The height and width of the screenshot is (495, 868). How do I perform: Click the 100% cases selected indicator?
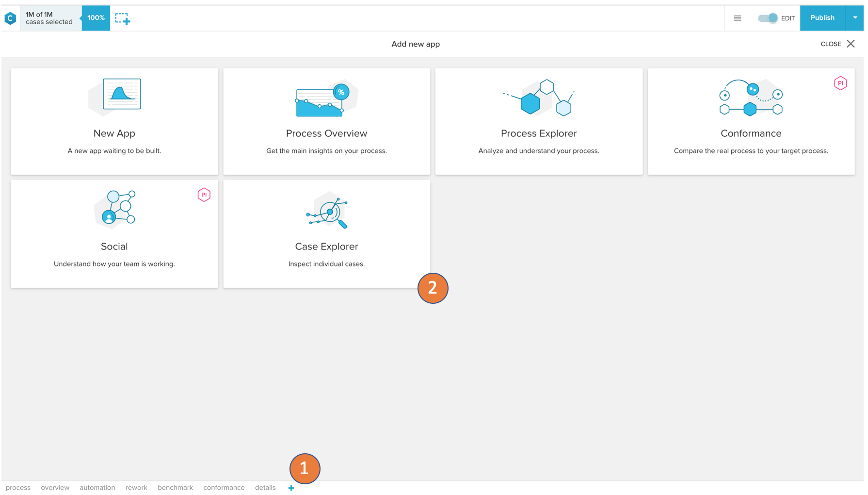(96, 18)
